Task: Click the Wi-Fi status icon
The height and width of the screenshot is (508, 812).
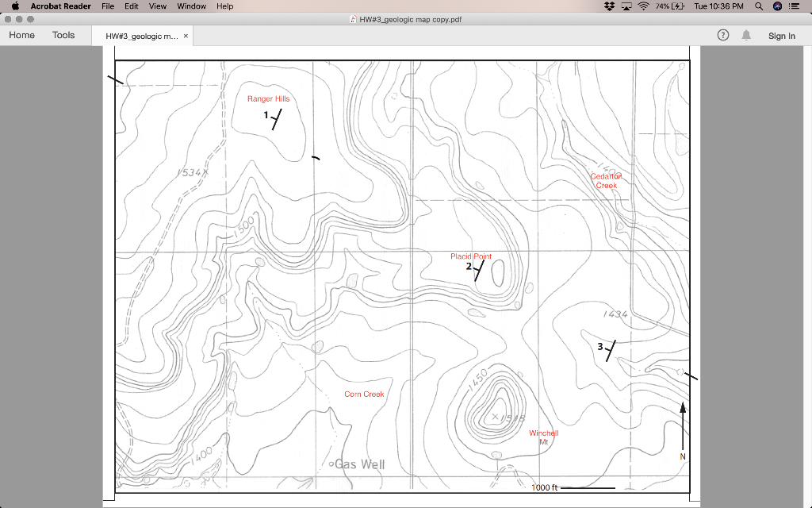Action: (x=643, y=6)
